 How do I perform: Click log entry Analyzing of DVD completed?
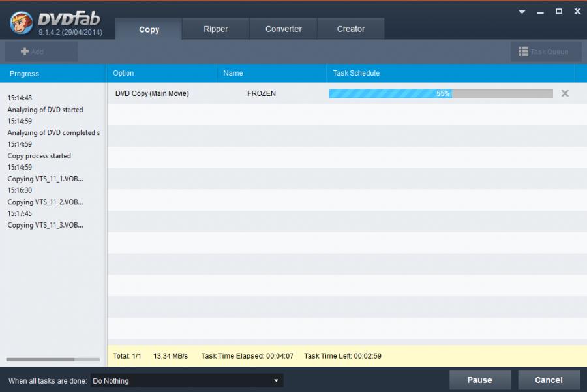pos(53,133)
